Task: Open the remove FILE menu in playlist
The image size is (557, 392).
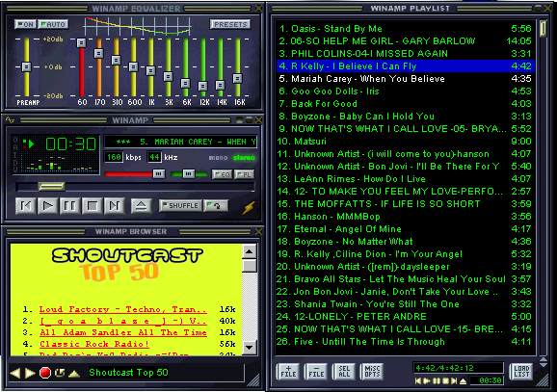Action: (x=316, y=372)
